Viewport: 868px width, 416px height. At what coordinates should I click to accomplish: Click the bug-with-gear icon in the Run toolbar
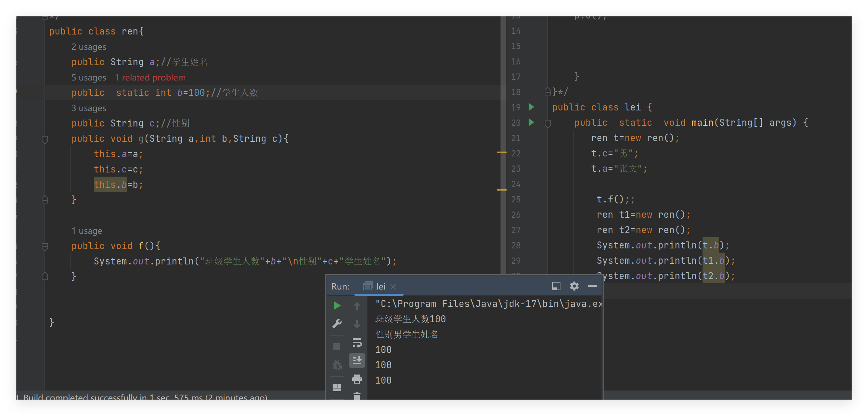click(337, 365)
